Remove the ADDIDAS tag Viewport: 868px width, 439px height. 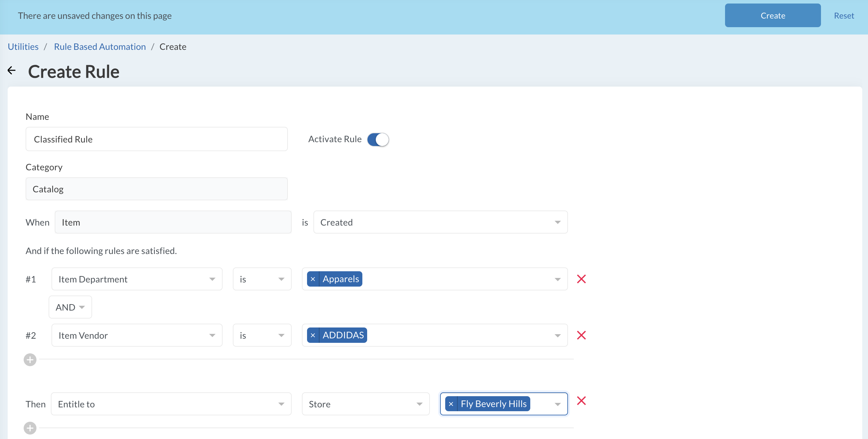tap(313, 335)
